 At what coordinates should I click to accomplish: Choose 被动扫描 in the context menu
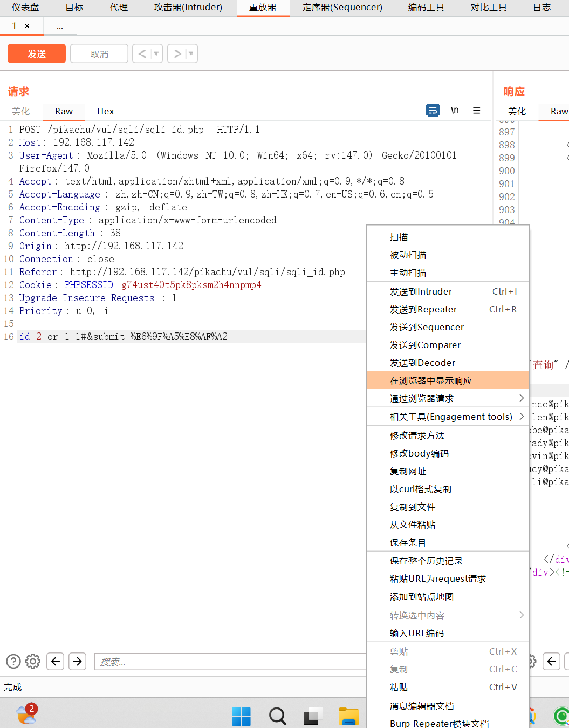[x=448, y=255]
